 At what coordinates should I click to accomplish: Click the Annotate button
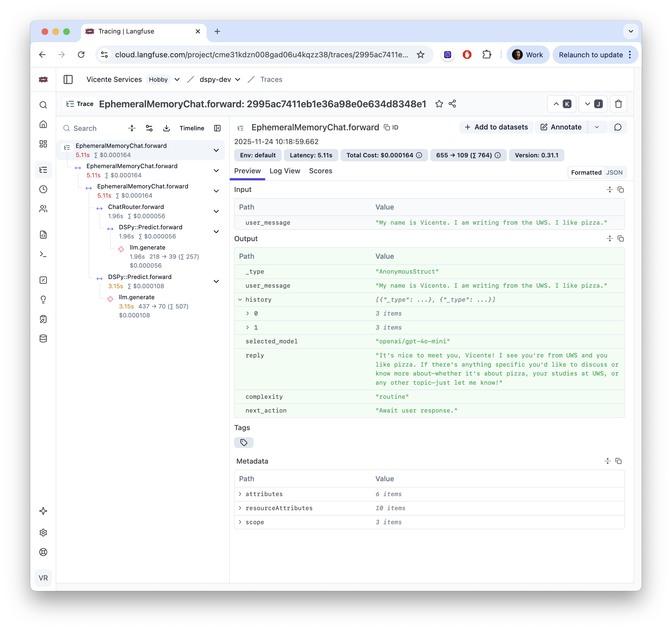point(561,127)
